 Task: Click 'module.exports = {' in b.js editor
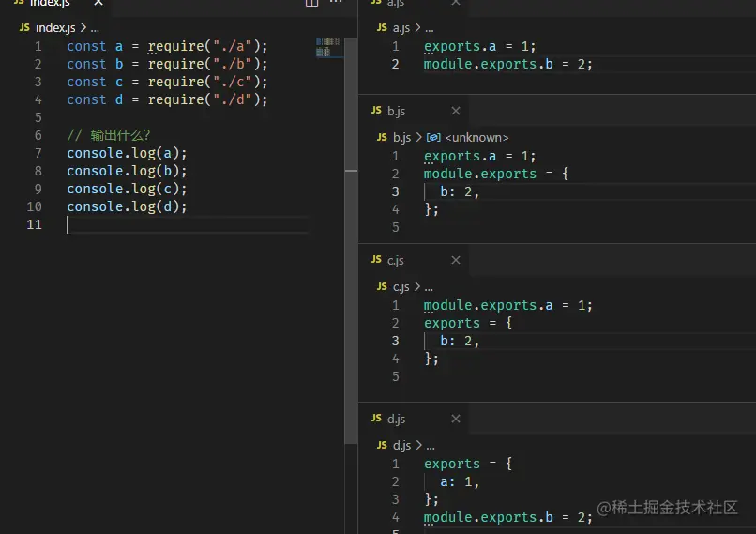(x=496, y=175)
